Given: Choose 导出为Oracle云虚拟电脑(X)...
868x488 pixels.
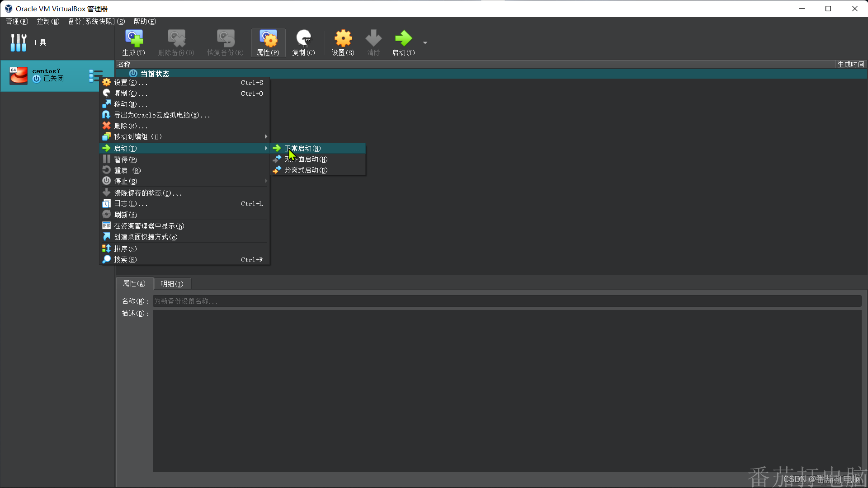Looking at the screenshot, I should 184,115.
